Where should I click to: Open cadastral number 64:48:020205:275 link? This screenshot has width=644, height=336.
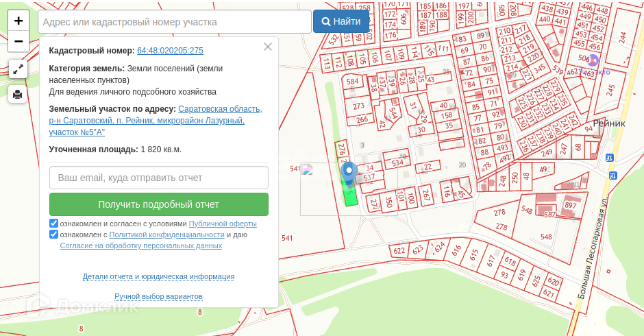pos(170,51)
